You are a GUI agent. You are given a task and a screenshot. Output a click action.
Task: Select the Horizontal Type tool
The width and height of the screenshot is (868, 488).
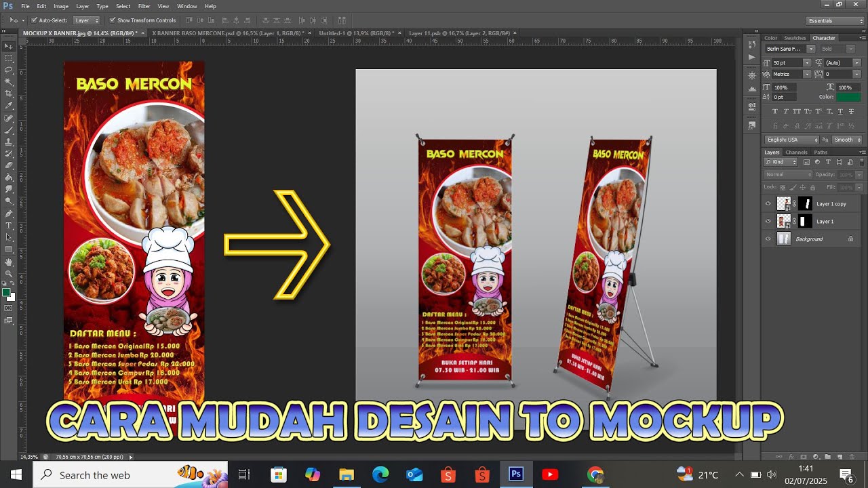click(x=9, y=225)
